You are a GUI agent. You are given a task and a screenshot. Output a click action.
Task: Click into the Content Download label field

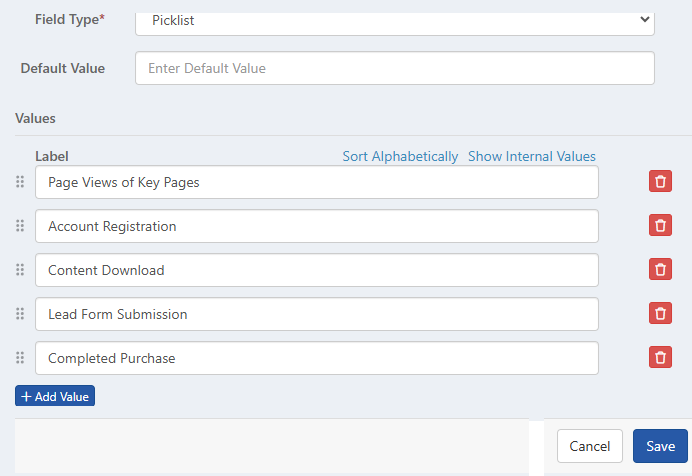(x=316, y=270)
